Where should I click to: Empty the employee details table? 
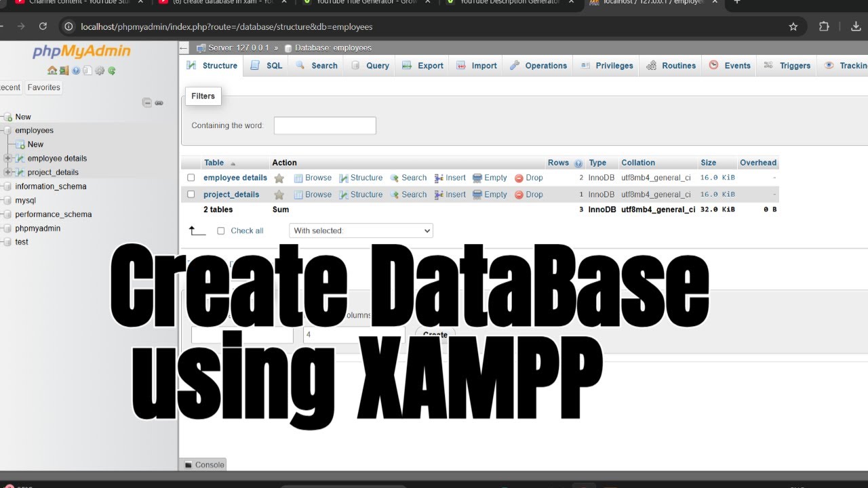[x=490, y=178]
